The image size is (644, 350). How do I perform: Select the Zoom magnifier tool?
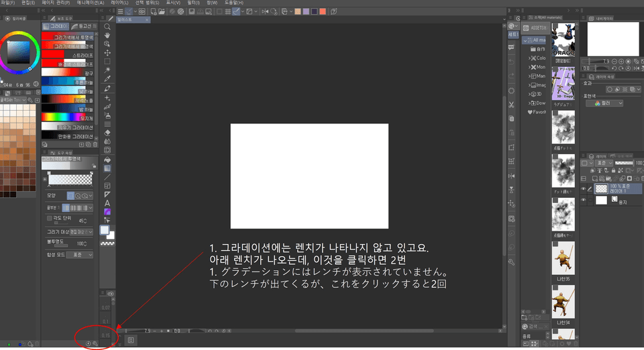point(107,27)
